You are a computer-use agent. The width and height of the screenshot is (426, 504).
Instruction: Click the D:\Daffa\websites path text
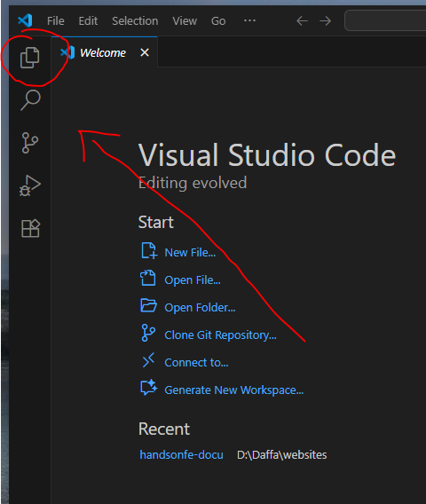coord(282,455)
